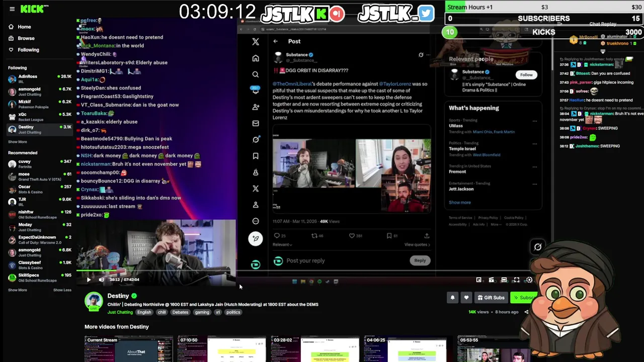The height and width of the screenshot is (362, 644).
Task: Like the post with 381 likes
Action: 352,235
